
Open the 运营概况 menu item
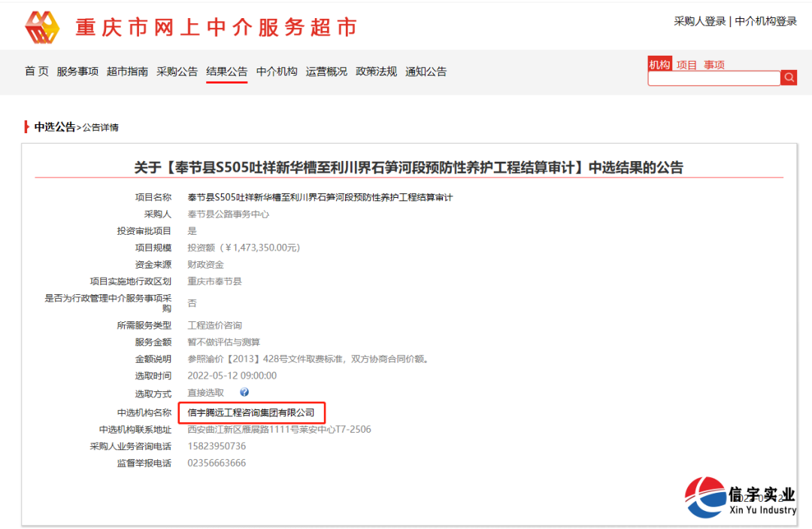326,71
